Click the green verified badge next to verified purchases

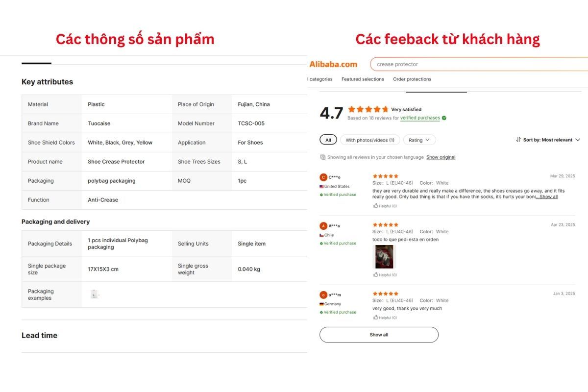[x=444, y=118]
